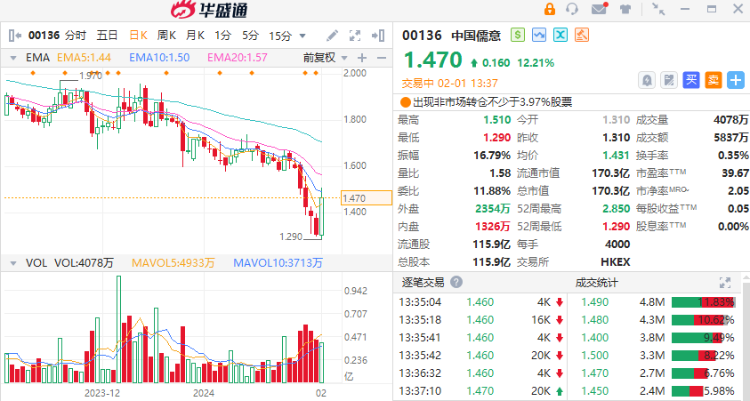Click the 华盛通 logo
The width and height of the screenshot is (750, 401).
point(210,10)
